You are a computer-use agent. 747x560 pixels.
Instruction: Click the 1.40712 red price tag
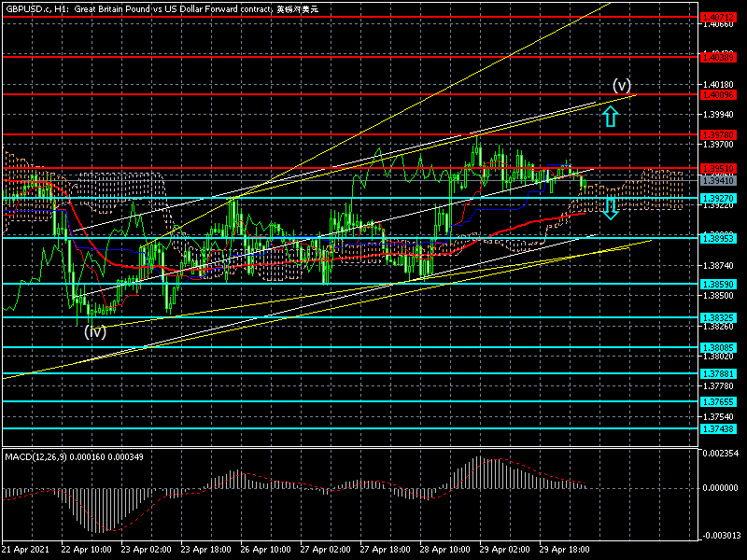pyautogui.click(x=718, y=18)
